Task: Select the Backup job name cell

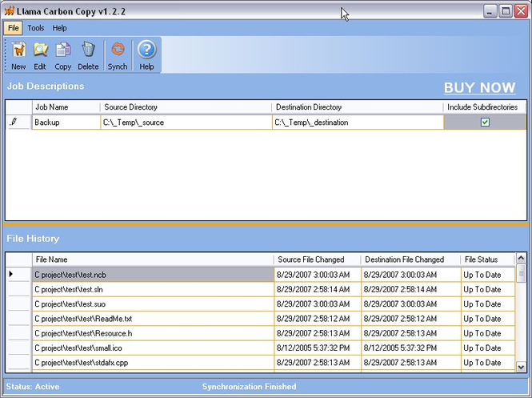Action: [x=66, y=123]
